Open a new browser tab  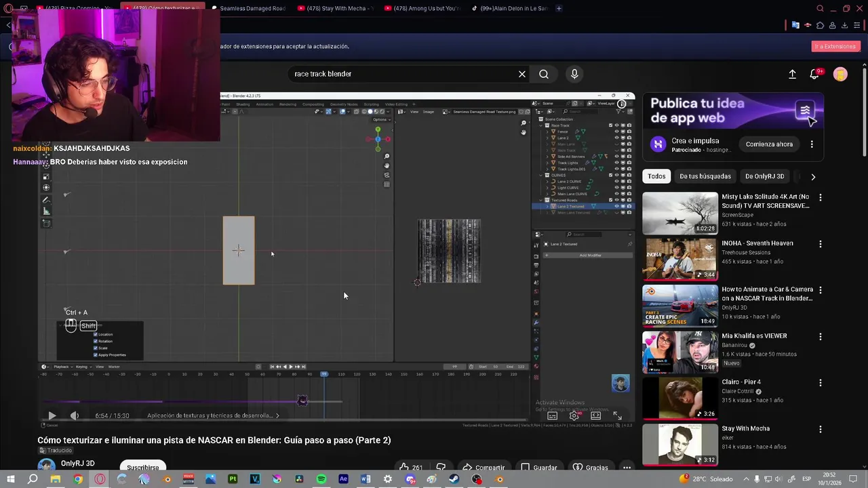pos(559,8)
